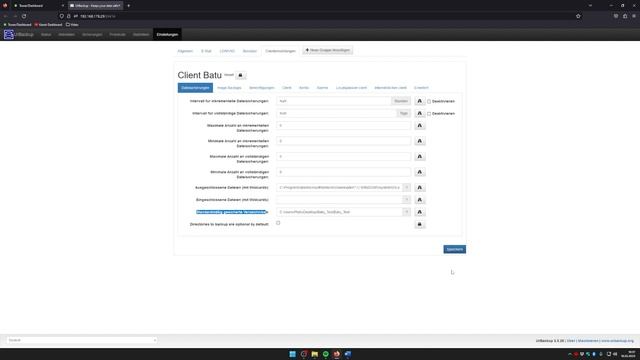The image size is (640, 360).
Task: Tick Deaktivieren for incremental file backup interval
Action: [x=429, y=102]
